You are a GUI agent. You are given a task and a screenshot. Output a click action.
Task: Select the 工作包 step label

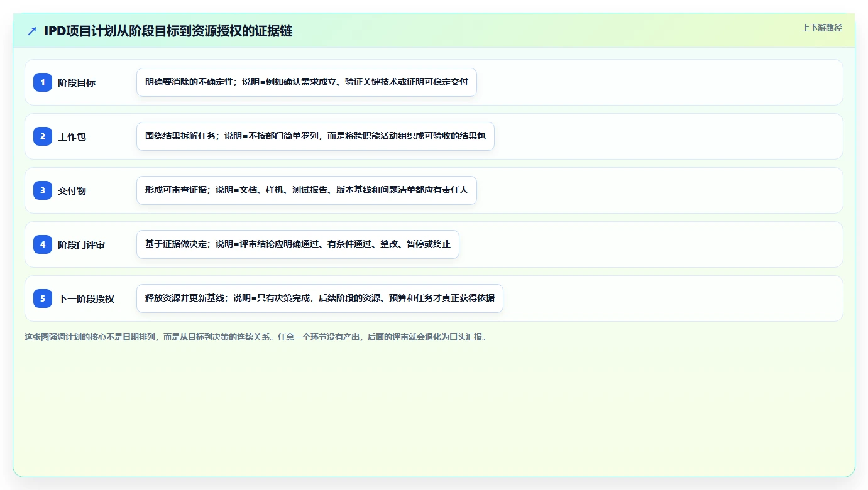pos(72,136)
